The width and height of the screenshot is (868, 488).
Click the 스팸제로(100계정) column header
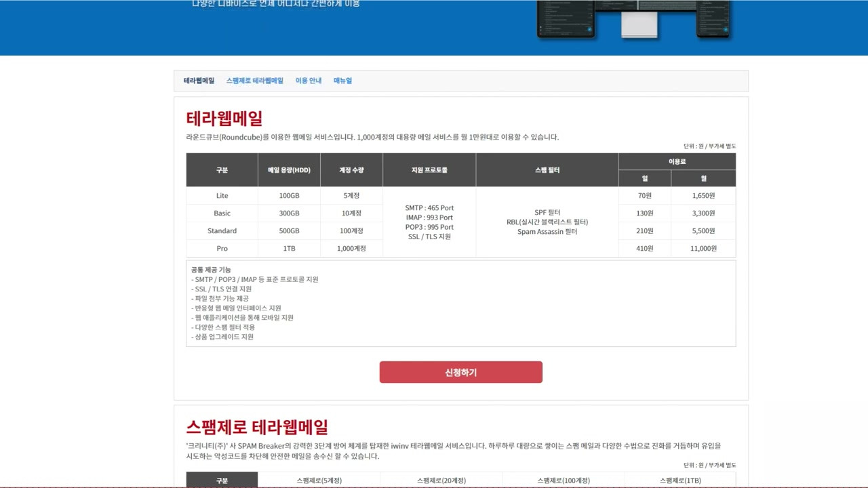tap(564, 481)
